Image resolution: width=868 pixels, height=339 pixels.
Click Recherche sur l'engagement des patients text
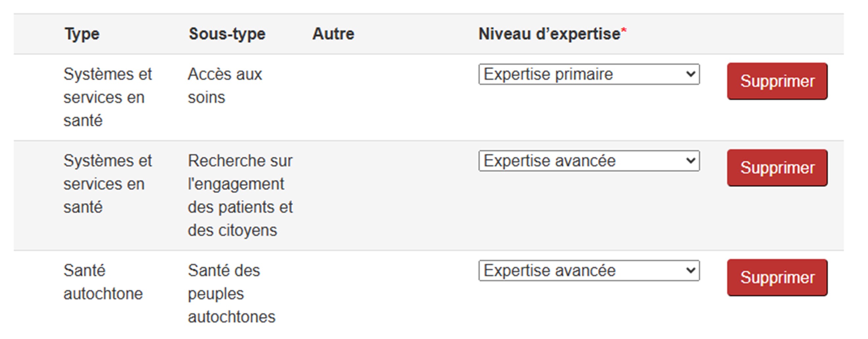point(240,195)
